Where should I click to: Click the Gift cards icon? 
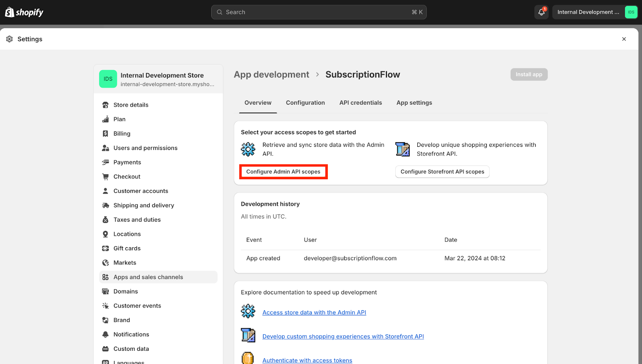[106, 248]
